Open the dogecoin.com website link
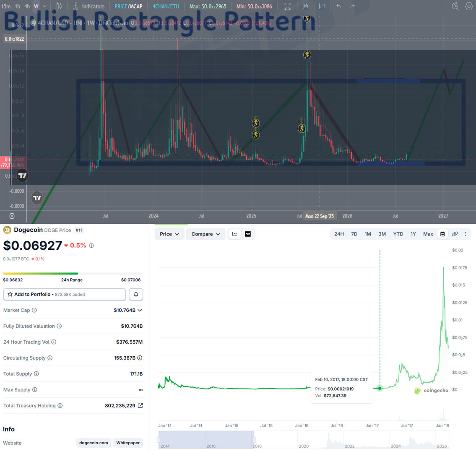 (x=94, y=443)
